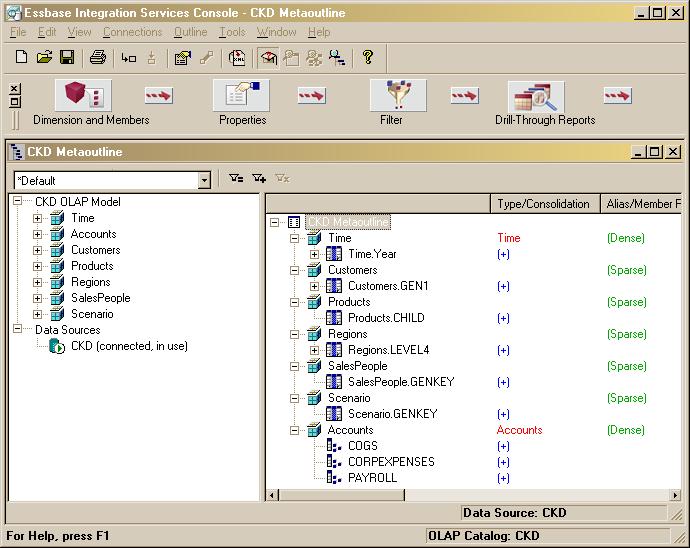Open the Help menu
690x548 pixels.
pos(319,32)
